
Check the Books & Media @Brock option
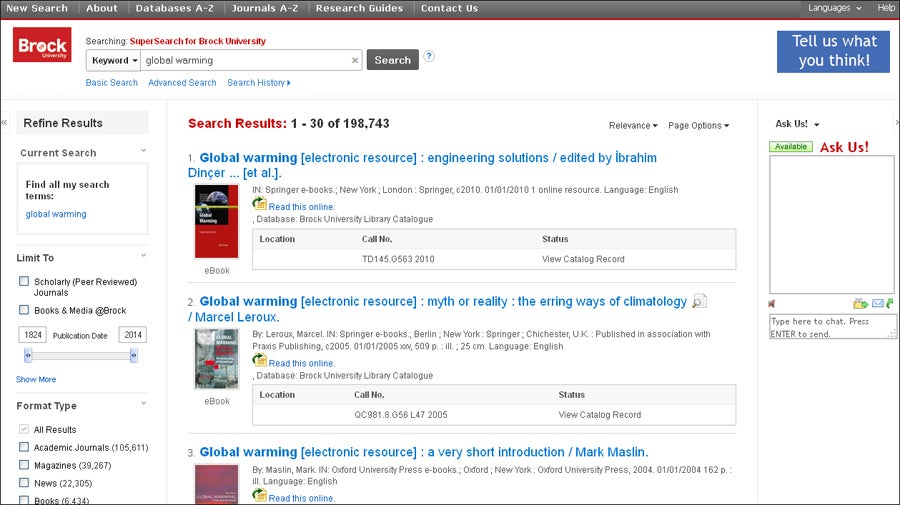click(x=24, y=310)
